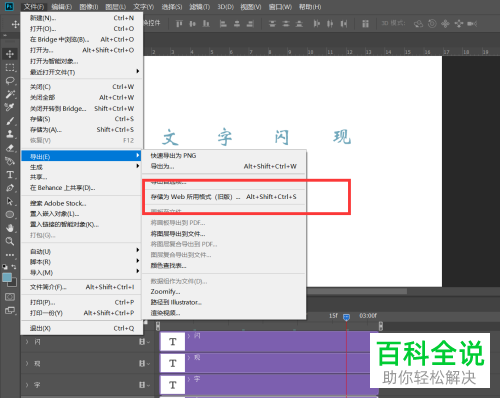Expand the 字 track in timeline
The height and width of the screenshot is (398, 500).
(x=27, y=385)
